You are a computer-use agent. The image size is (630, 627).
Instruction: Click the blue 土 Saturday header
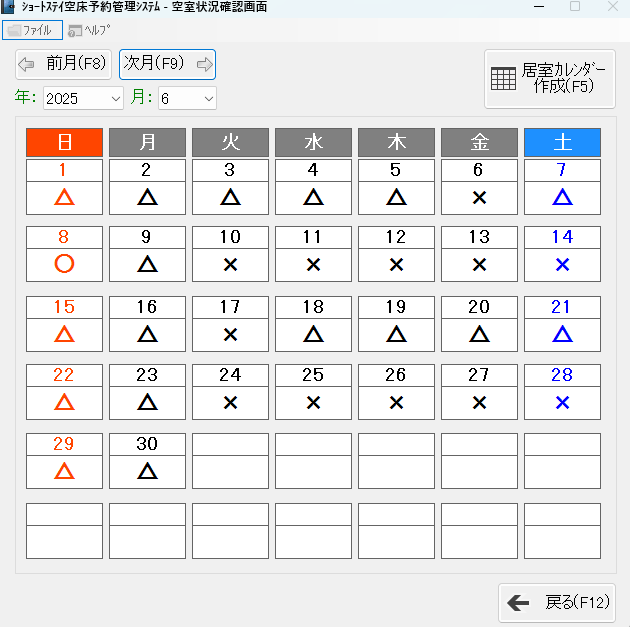point(562,142)
